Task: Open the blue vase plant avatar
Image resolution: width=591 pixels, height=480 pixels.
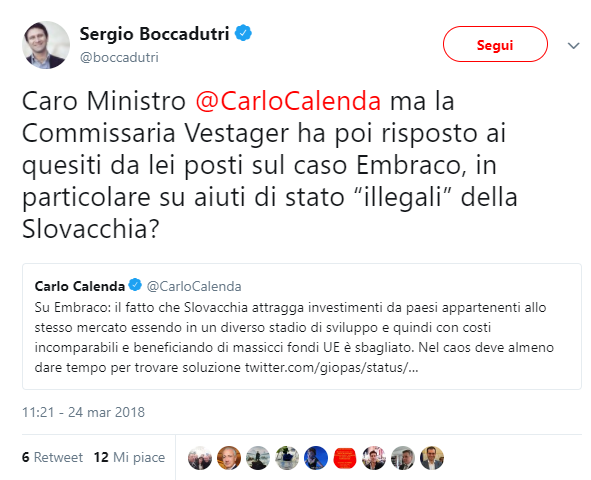Action: coord(287,458)
